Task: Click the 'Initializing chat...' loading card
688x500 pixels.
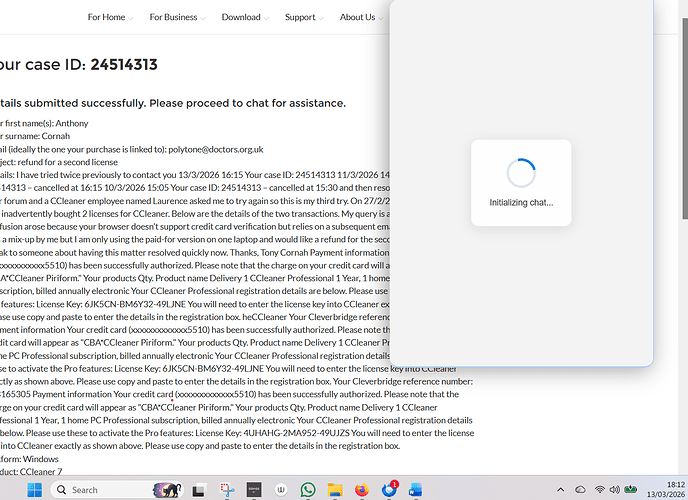Action: coord(521,183)
